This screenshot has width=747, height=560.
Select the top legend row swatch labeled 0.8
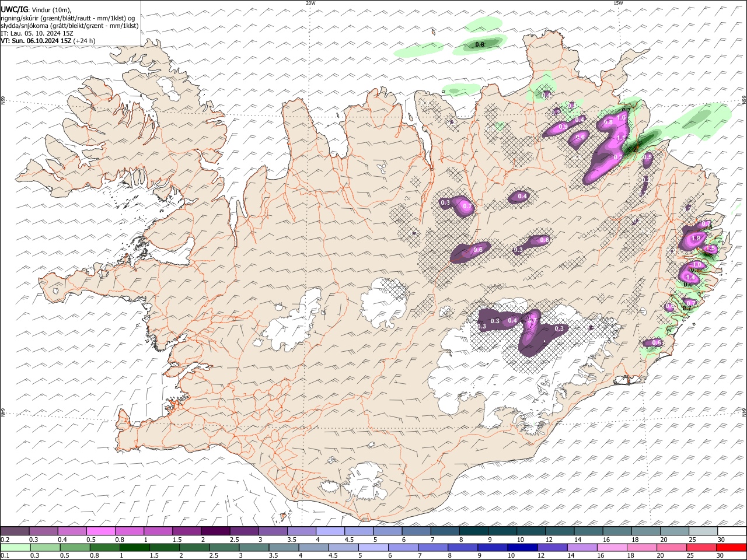pos(129,531)
